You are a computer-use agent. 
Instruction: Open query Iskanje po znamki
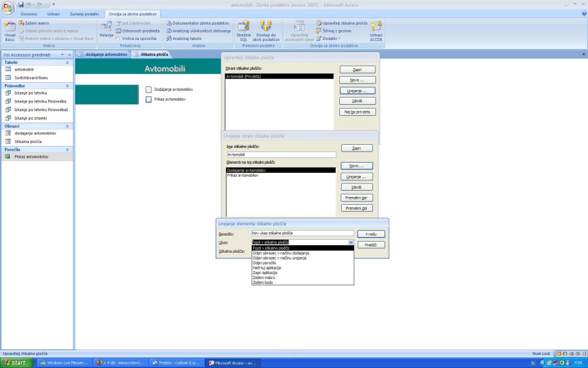(31, 118)
